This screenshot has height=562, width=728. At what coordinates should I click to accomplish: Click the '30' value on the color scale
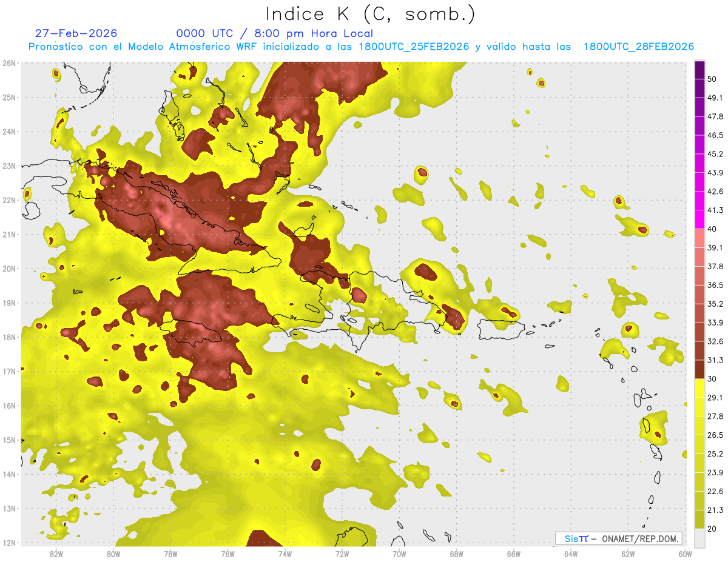click(x=713, y=379)
